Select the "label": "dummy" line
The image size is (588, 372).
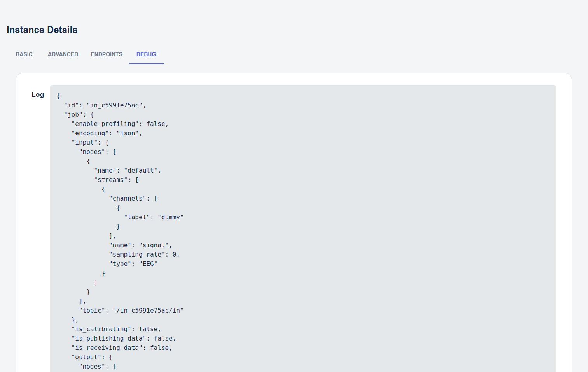(154, 217)
